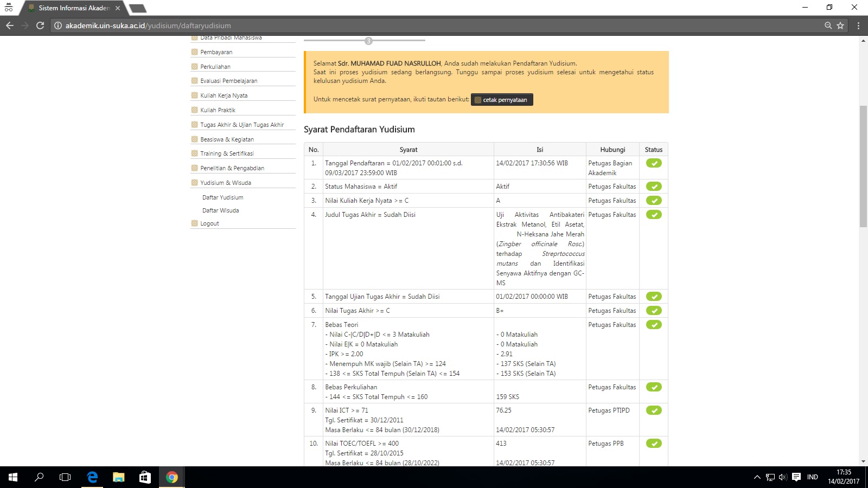
Task: Expand the Tugas Akhir & Ujian Tugas Akhir menu
Action: coord(242,125)
